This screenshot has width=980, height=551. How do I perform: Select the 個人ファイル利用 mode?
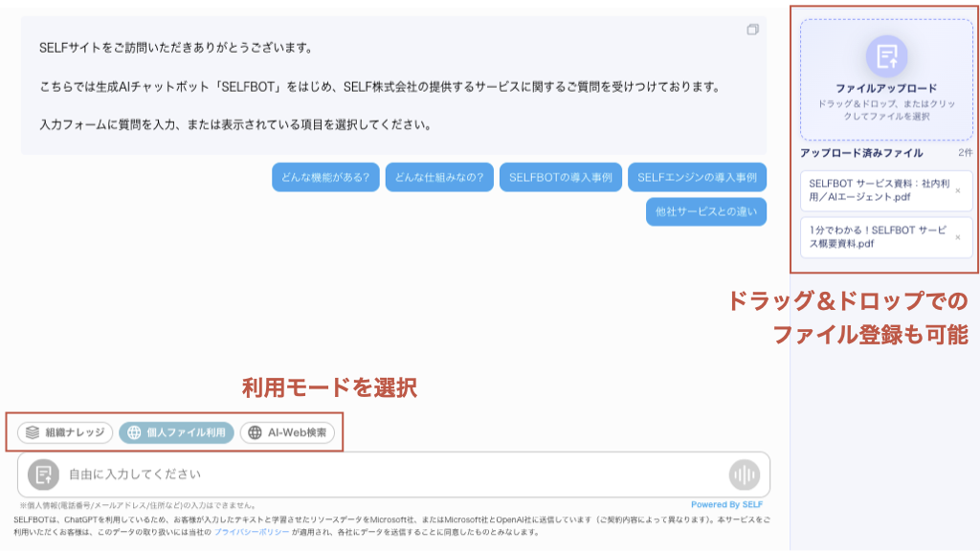(x=176, y=432)
